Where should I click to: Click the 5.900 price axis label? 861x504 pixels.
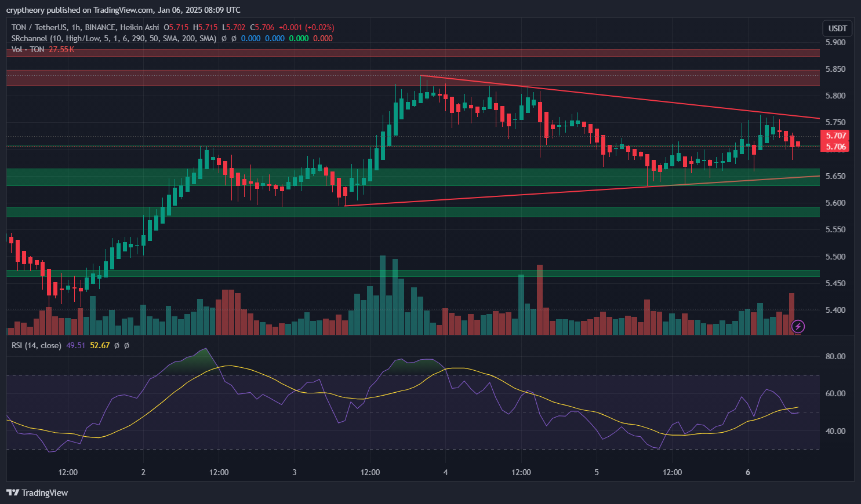pyautogui.click(x=835, y=42)
